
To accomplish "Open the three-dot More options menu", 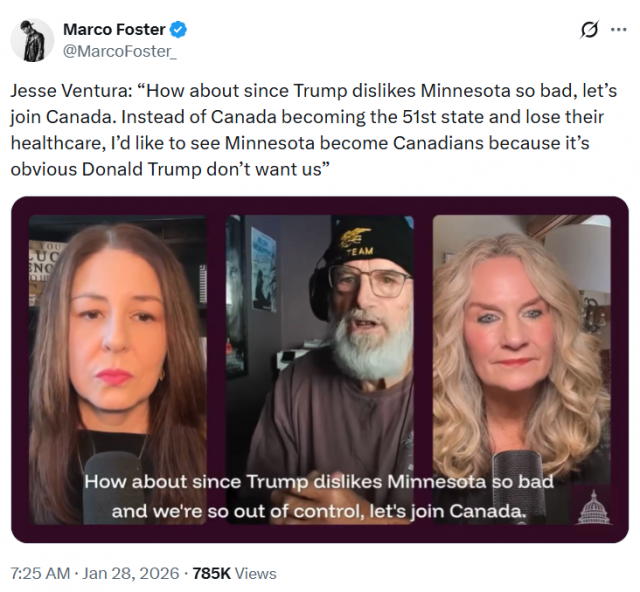I will click(x=618, y=30).
